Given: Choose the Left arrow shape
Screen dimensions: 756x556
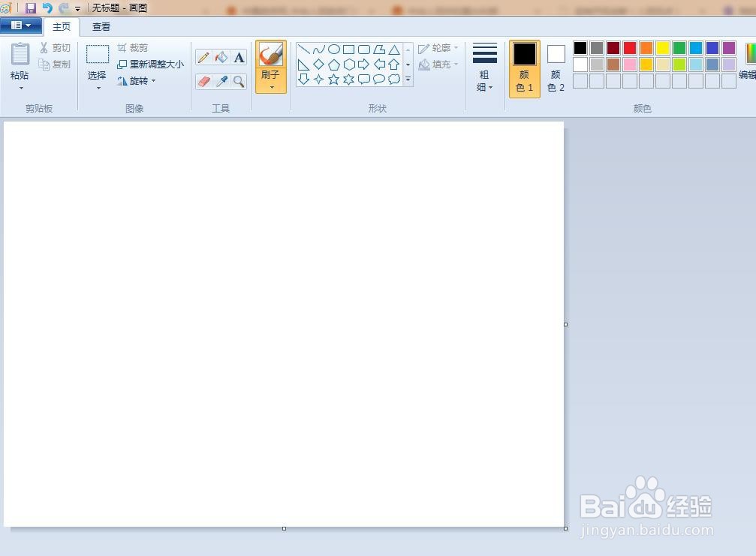Looking at the screenshot, I should pyautogui.click(x=379, y=64).
